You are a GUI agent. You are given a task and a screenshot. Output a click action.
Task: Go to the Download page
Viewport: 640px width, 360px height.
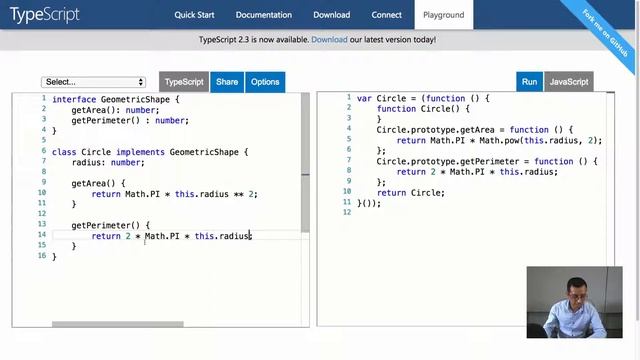[x=331, y=15]
